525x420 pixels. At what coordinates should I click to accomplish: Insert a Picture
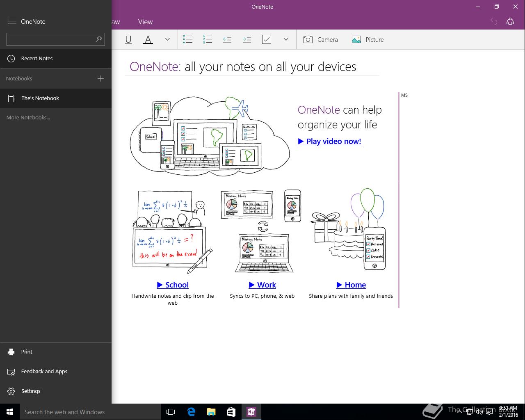click(367, 39)
